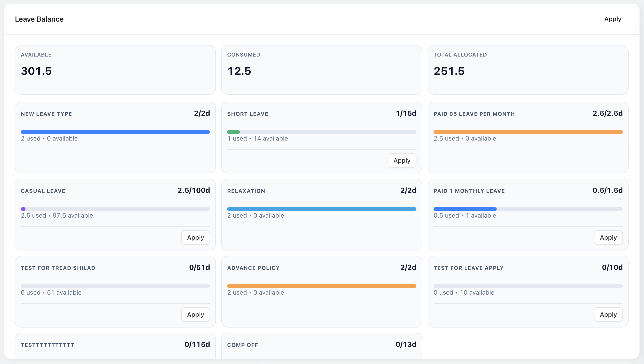The width and height of the screenshot is (644, 364).
Task: Click the Advance Policy progress bar
Action: (322, 286)
